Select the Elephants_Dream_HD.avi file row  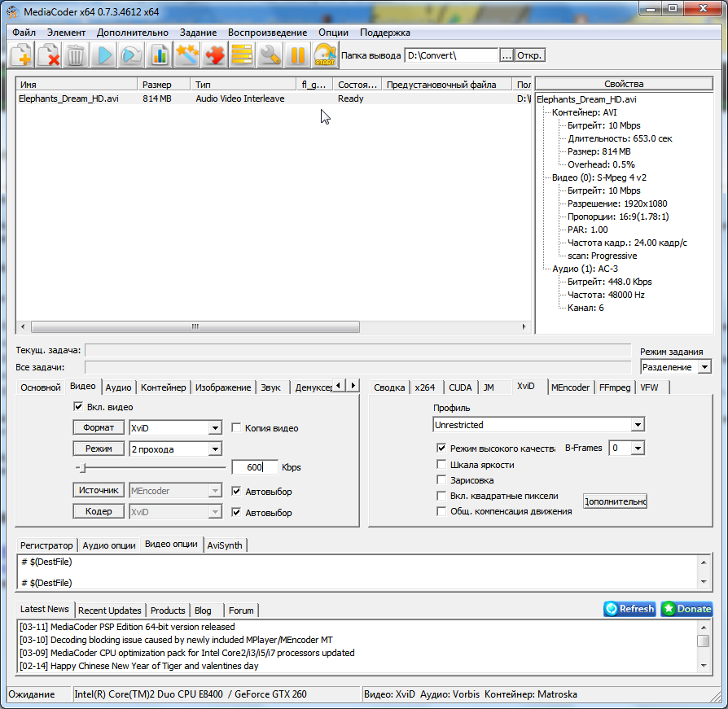(274, 98)
